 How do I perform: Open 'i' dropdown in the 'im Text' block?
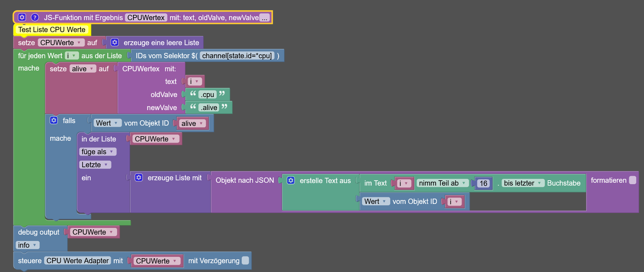pos(403,183)
